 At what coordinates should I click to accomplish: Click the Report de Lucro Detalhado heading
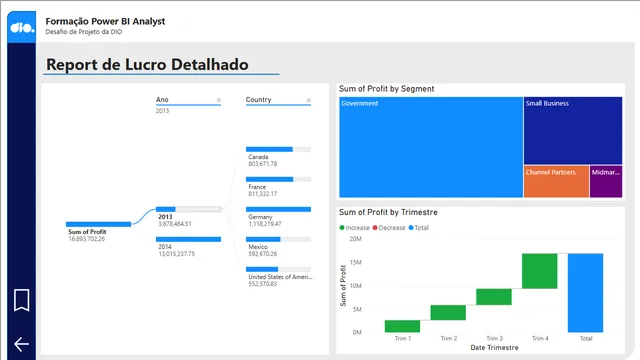(147, 64)
